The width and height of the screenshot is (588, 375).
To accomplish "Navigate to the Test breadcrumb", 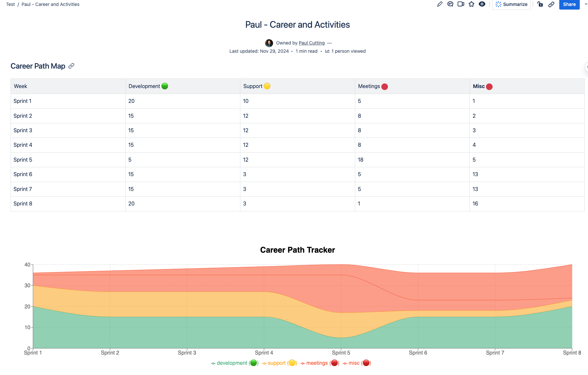I will [10, 4].
